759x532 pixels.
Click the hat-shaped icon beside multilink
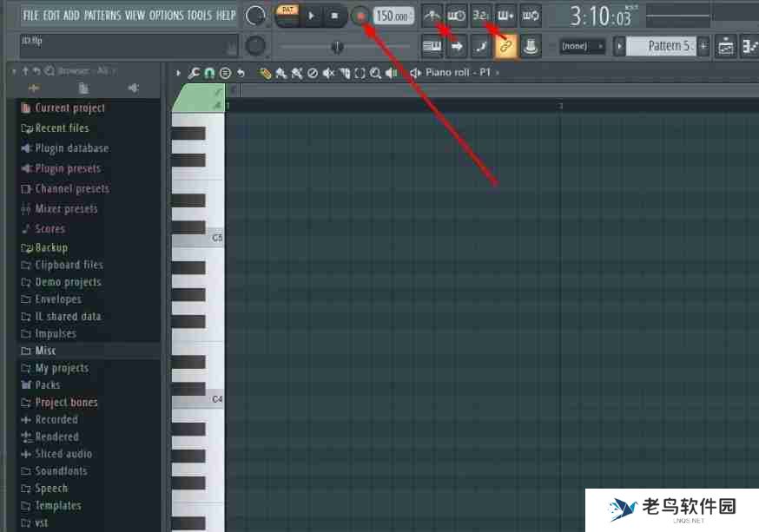pos(531,46)
